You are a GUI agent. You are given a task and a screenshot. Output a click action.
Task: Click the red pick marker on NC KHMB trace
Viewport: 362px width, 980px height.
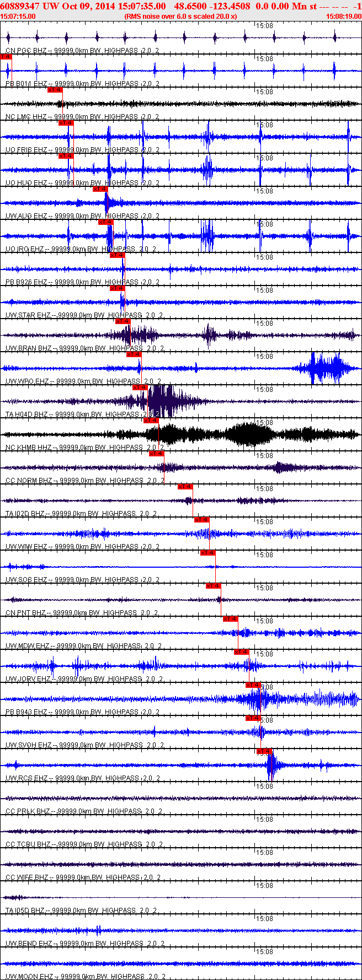pos(151,421)
